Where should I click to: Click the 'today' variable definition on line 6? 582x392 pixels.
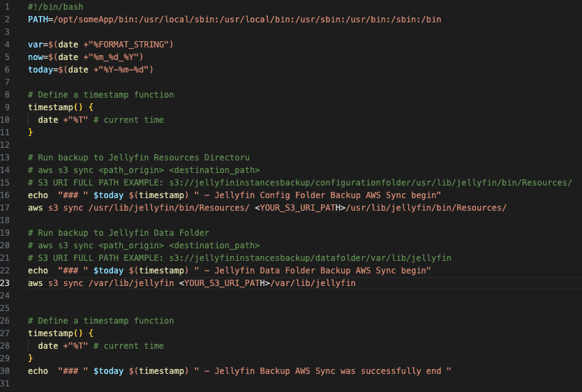pos(40,70)
